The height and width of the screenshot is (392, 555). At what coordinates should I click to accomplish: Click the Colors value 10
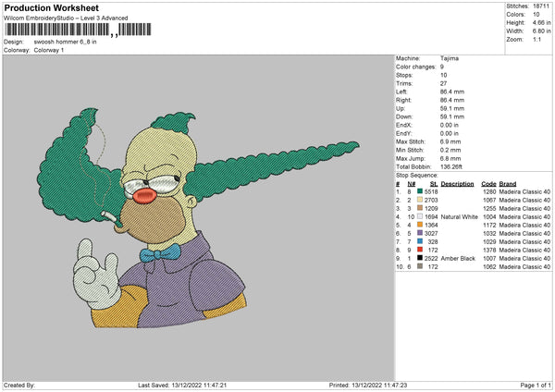pyautogui.click(x=536, y=15)
